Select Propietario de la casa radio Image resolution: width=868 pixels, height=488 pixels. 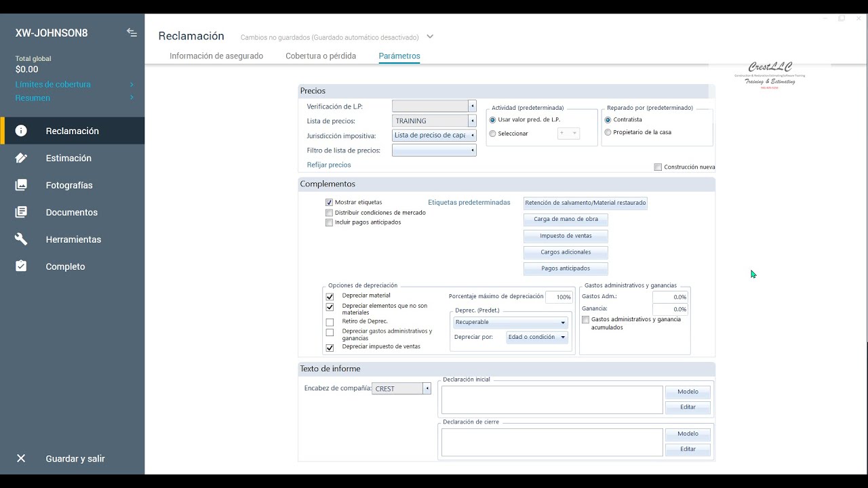[608, 132]
